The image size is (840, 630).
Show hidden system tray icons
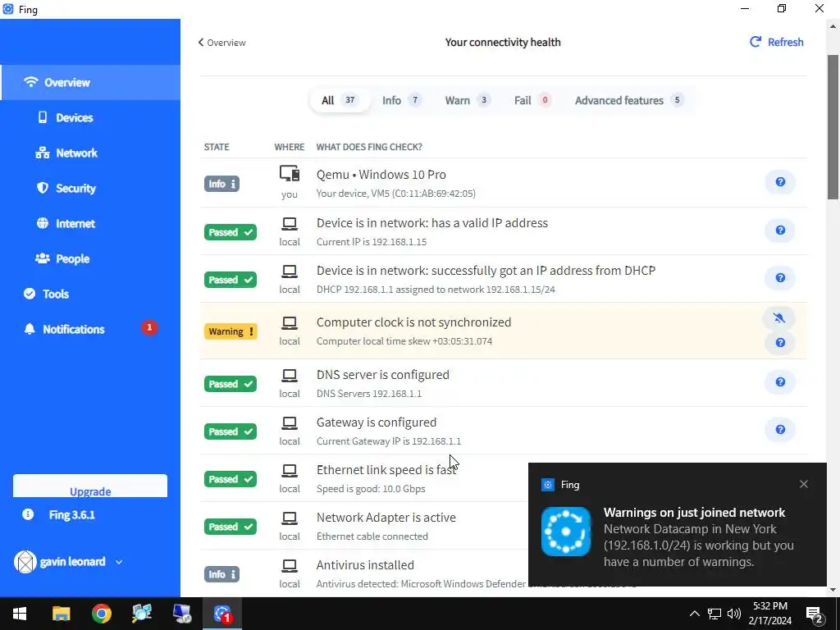coord(694,614)
